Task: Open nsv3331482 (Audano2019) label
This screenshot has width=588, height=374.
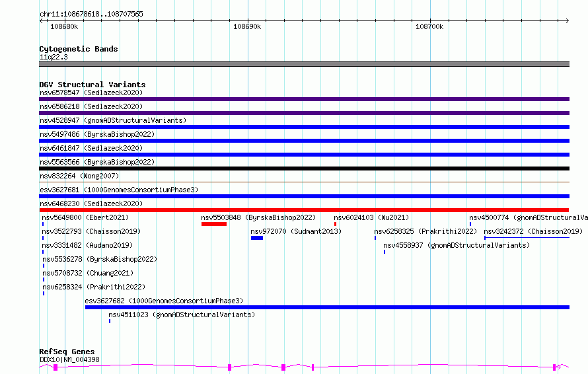Action: coord(87,245)
